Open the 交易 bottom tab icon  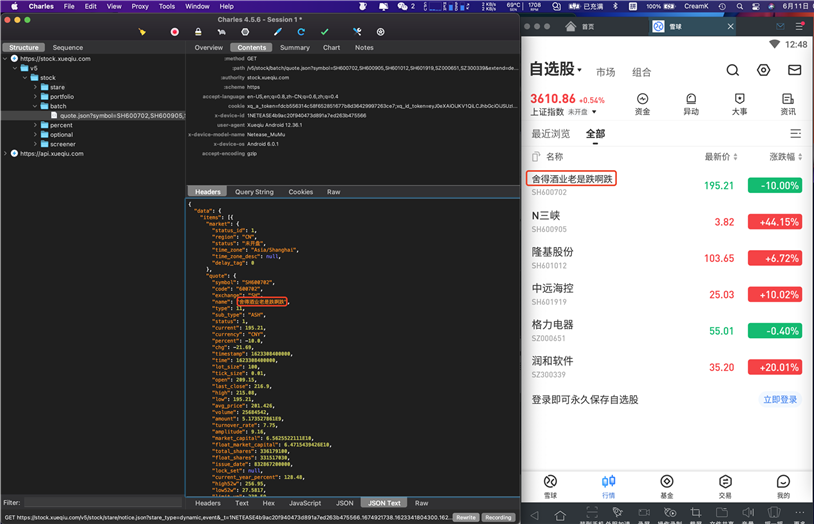(725, 486)
